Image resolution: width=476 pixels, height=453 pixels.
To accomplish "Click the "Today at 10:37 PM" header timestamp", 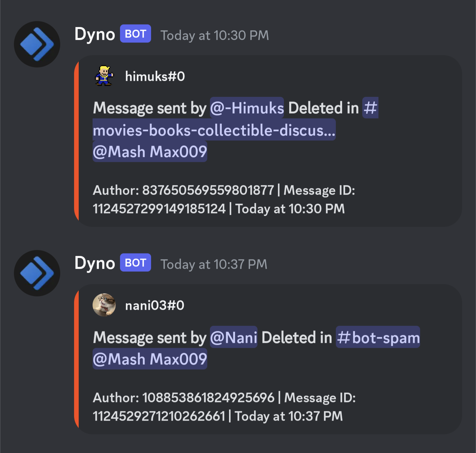I will point(214,264).
